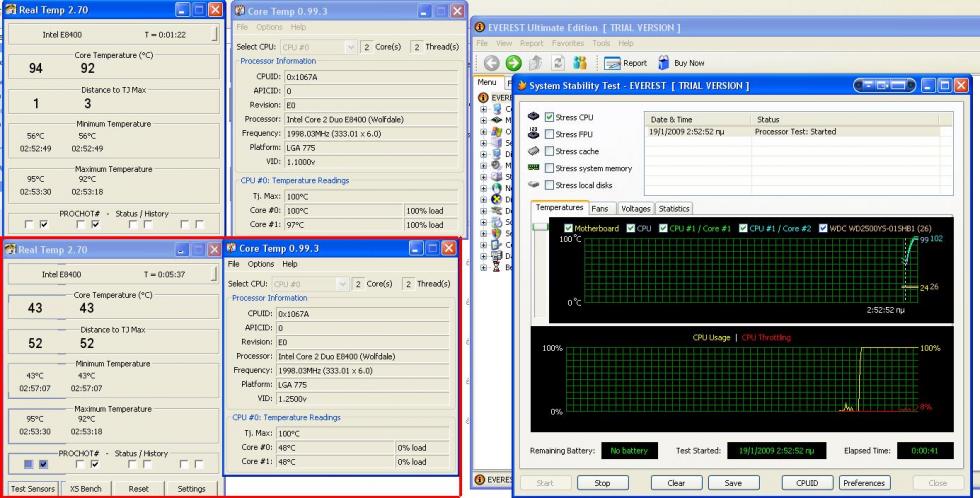Click the Stop button in Stability Test
This screenshot has height=498, width=980.
tap(602, 483)
